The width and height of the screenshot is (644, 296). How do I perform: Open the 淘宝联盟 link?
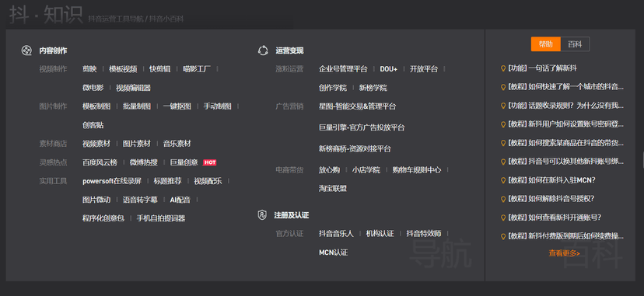pos(333,189)
